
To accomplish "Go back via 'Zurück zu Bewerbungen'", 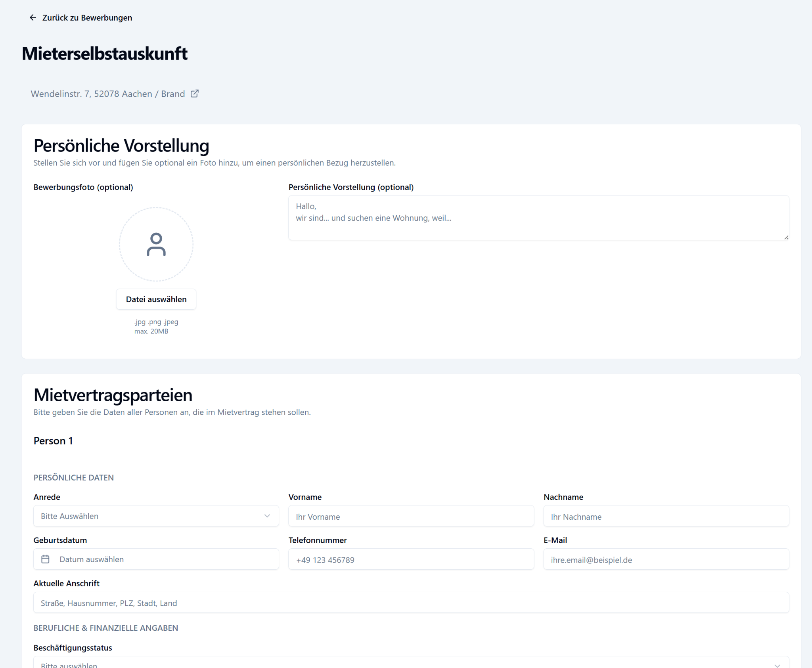I will click(x=87, y=18).
